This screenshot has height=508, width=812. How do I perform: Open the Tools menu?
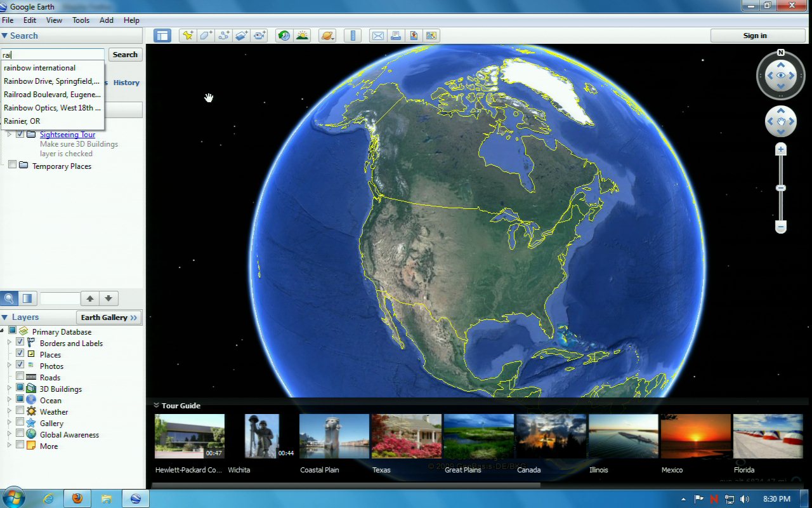pyautogui.click(x=81, y=20)
